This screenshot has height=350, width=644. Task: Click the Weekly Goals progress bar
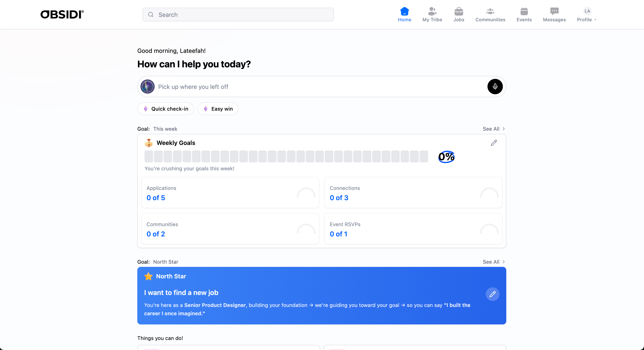click(286, 156)
